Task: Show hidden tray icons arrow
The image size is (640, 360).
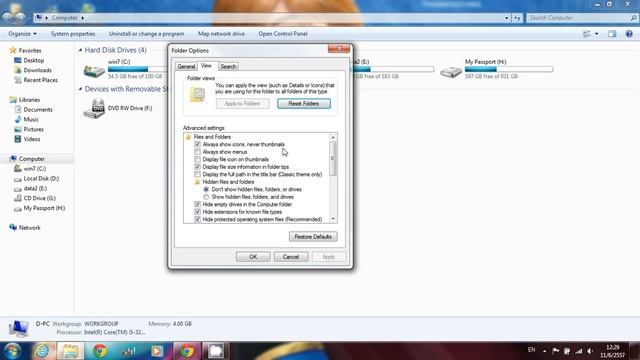Action: coord(544,351)
